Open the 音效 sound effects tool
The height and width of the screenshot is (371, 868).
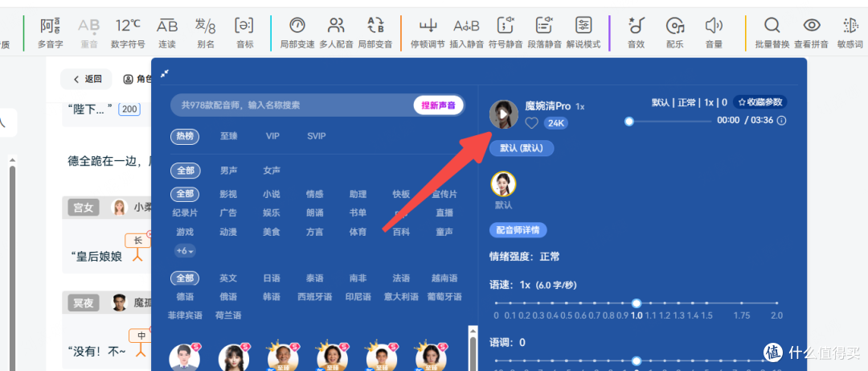(x=636, y=33)
